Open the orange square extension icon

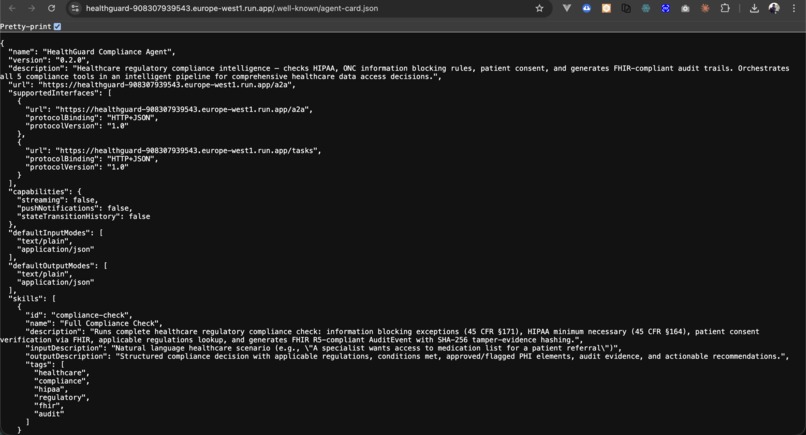click(x=607, y=8)
